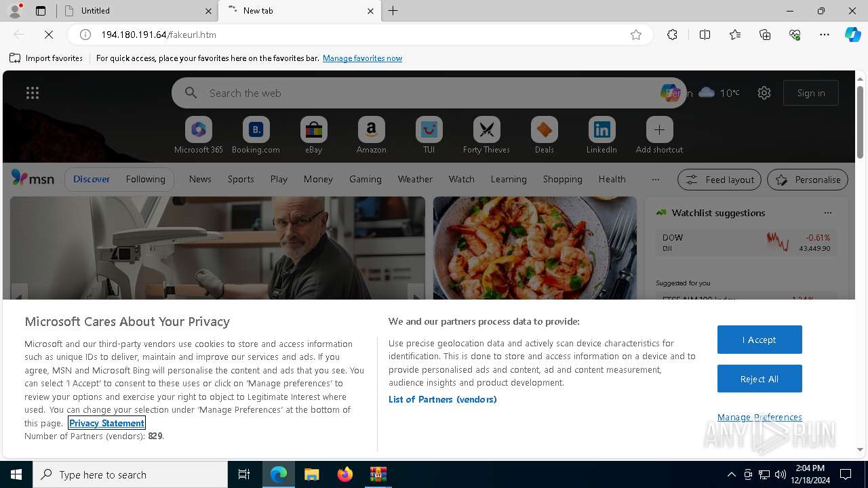The width and height of the screenshot is (868, 488).
Task: Open the LinkedIn shortcut
Action: coord(601,135)
